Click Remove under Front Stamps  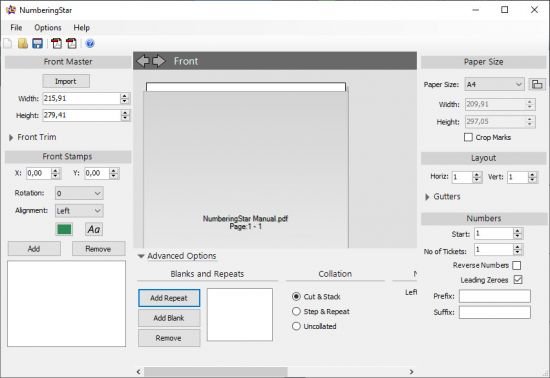[x=98, y=249]
